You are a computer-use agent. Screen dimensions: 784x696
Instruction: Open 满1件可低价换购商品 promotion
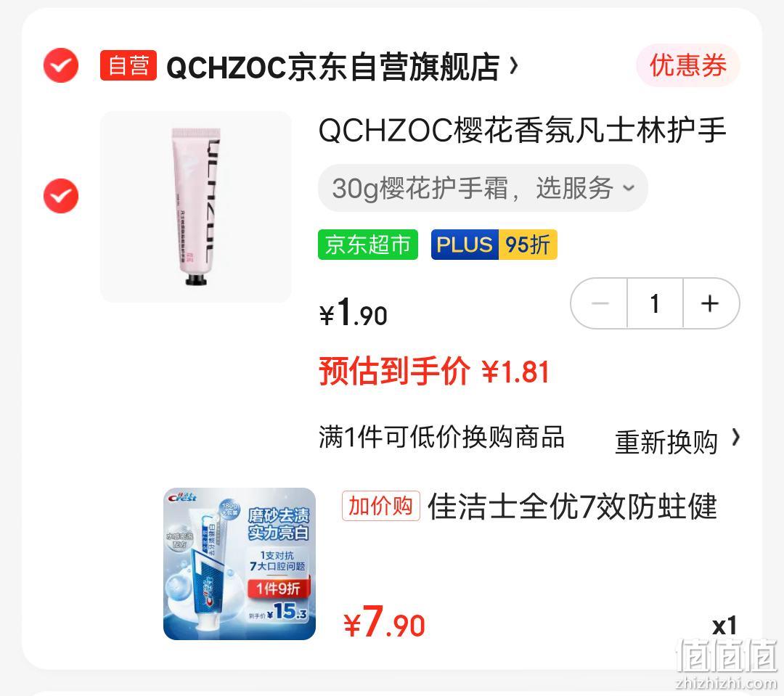point(442,437)
